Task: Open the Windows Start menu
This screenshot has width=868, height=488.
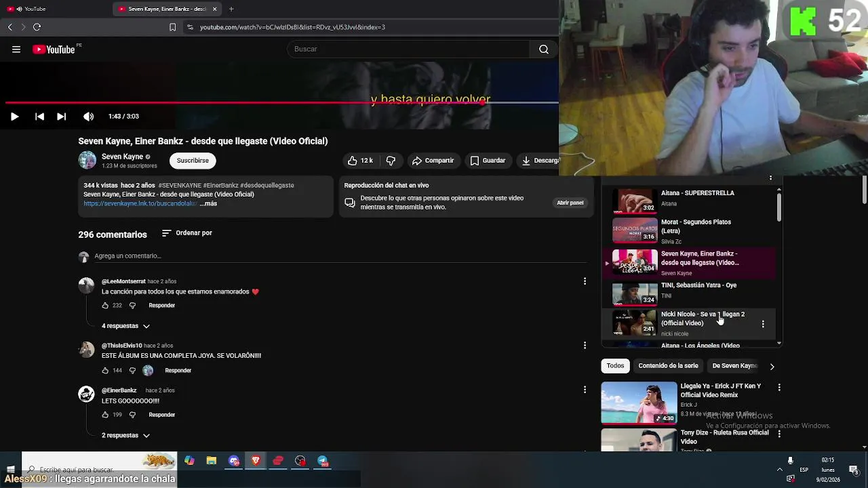Action: (10, 469)
